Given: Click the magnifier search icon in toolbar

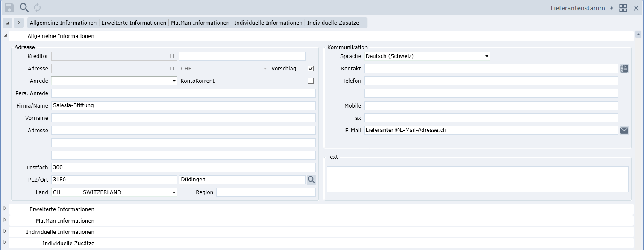Looking at the screenshot, I should tap(24, 8).
